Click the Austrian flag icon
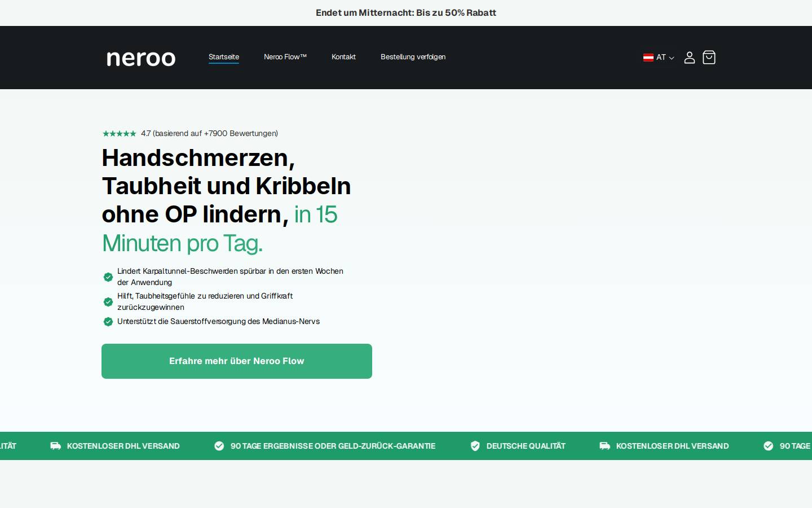 tap(648, 58)
